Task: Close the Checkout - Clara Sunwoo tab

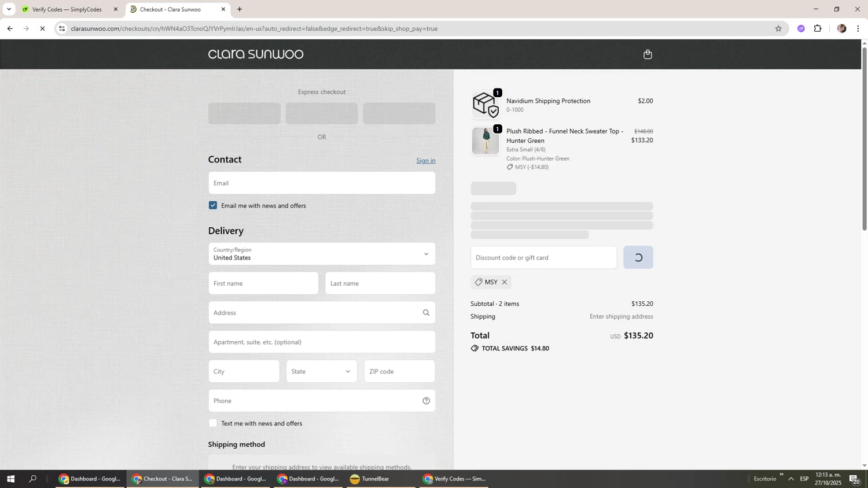Action: click(223, 9)
